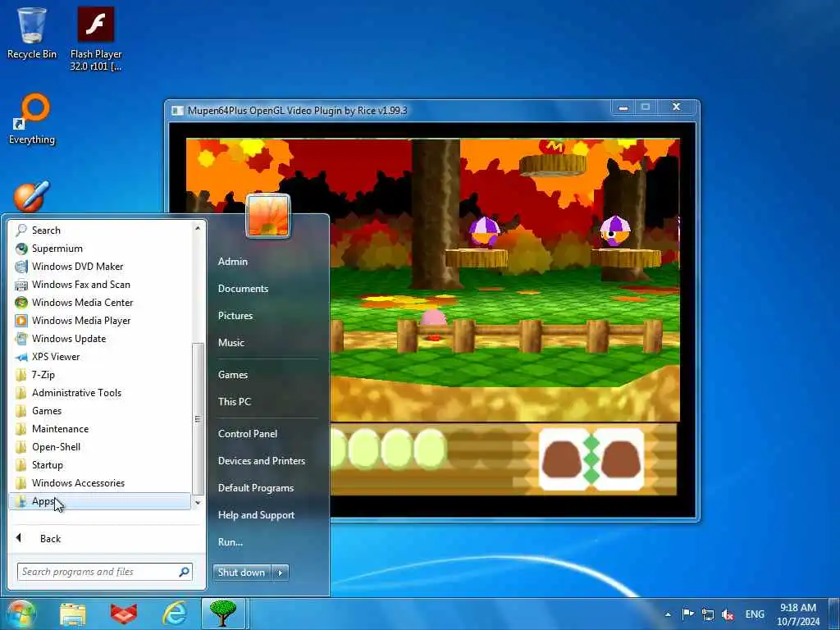Click the Mupen64Plus window title bar
Image resolution: width=840 pixels, height=630 pixels.
click(396, 111)
